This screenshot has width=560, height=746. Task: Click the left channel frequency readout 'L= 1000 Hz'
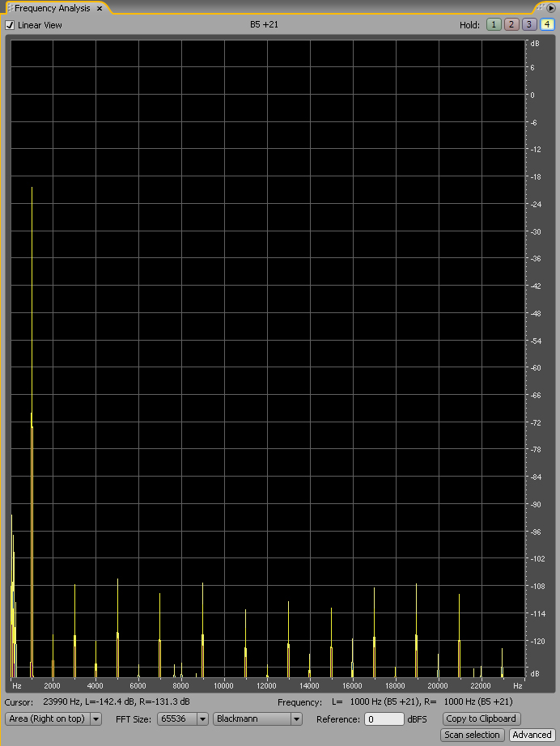(x=363, y=701)
